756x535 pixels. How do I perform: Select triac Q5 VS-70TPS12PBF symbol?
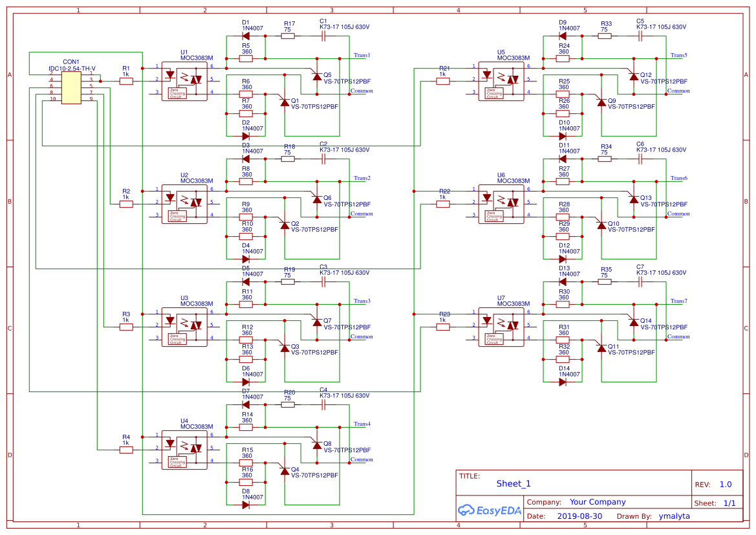click(316, 75)
